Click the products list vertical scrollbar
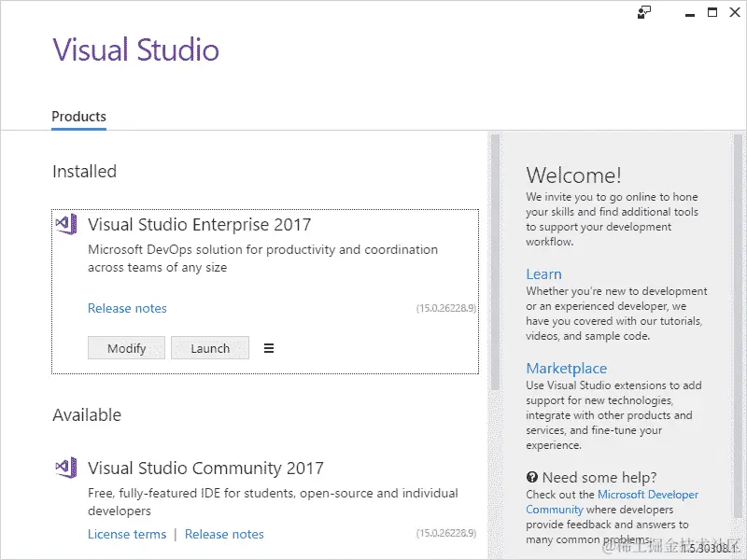Screen dimensions: 747x560 pos(495,262)
